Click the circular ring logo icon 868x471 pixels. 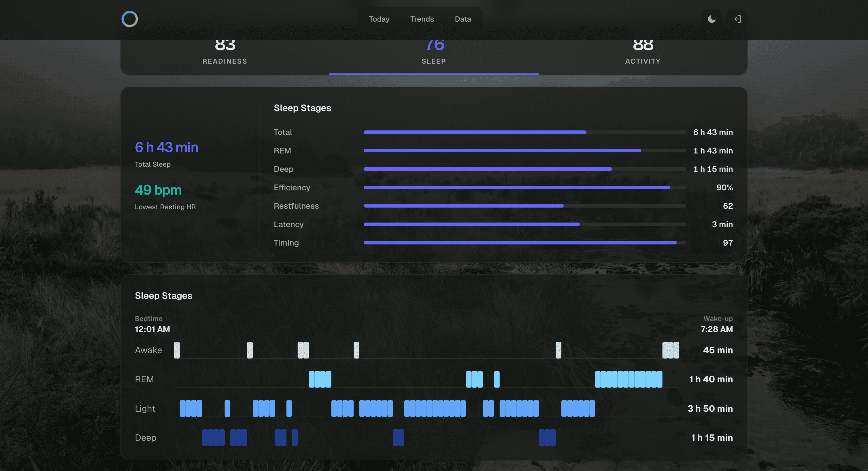130,19
